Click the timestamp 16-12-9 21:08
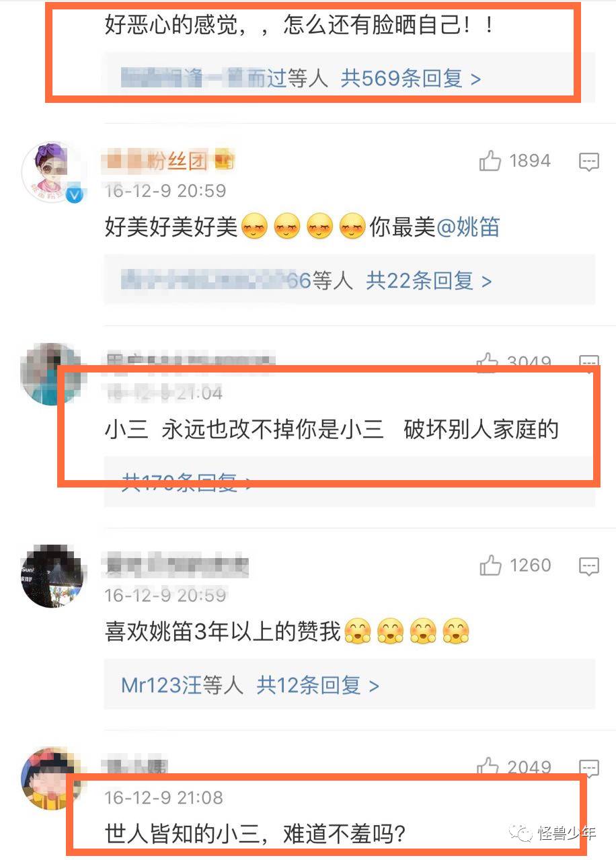Image resolution: width=616 pixels, height=860 pixels. [x=163, y=798]
